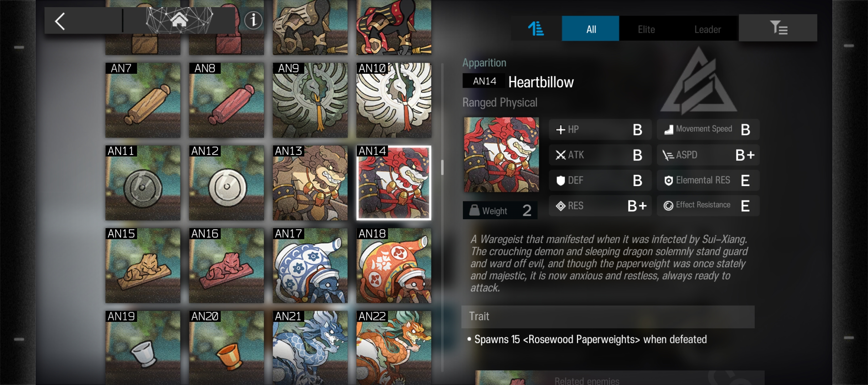This screenshot has height=385, width=868.
Task: Select enemy AN7 wooden paperweight
Action: coord(143,100)
